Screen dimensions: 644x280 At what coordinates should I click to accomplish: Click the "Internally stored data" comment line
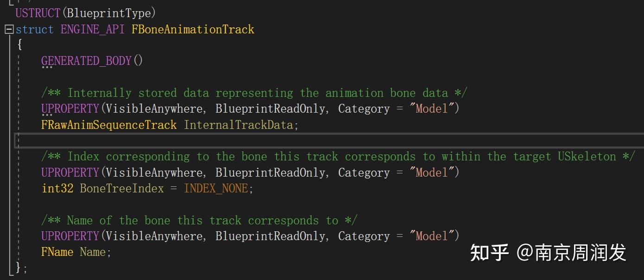point(254,93)
